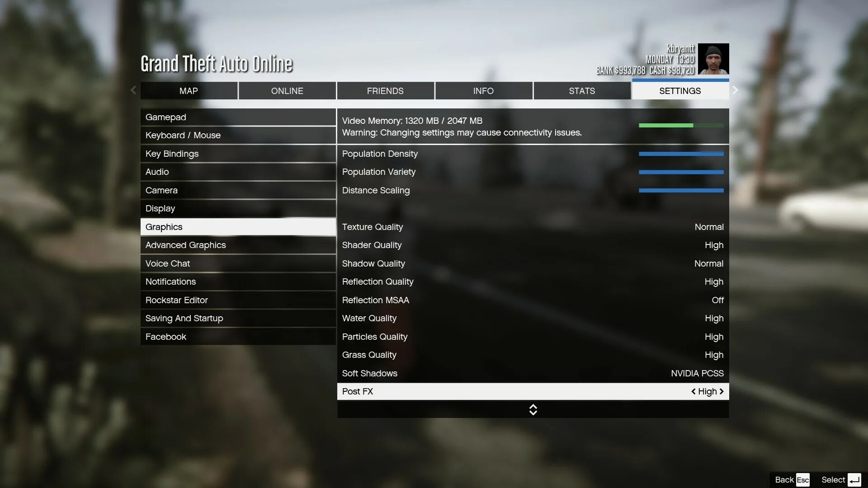Click Post FX right arrow to increase
The width and height of the screenshot is (868, 488).
pyautogui.click(x=722, y=391)
